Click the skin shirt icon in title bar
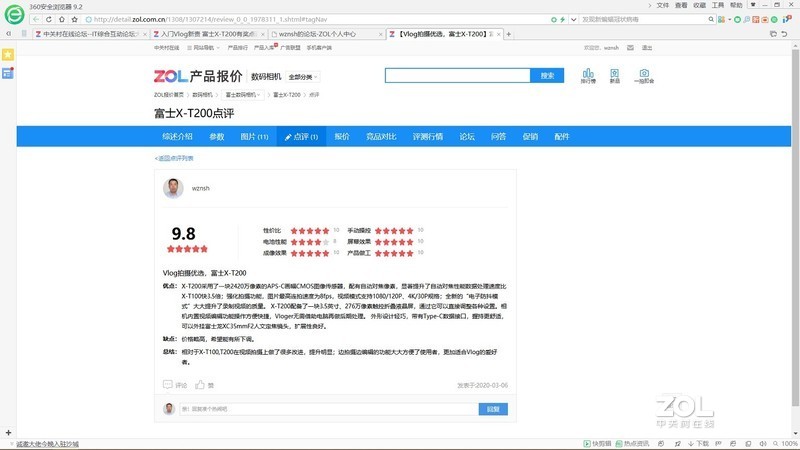 (753, 5)
